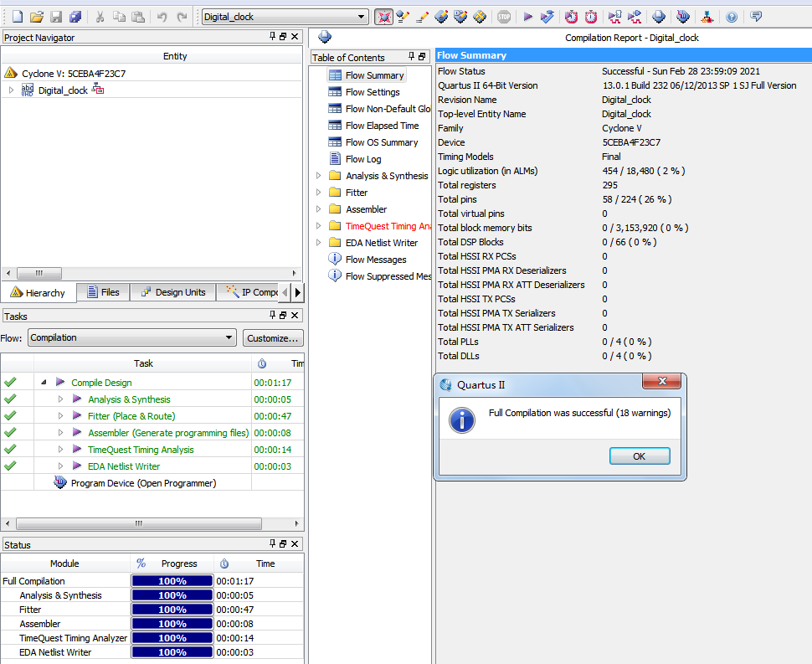Expand TimeQuest Timing Analysis task

pyautogui.click(x=60, y=450)
